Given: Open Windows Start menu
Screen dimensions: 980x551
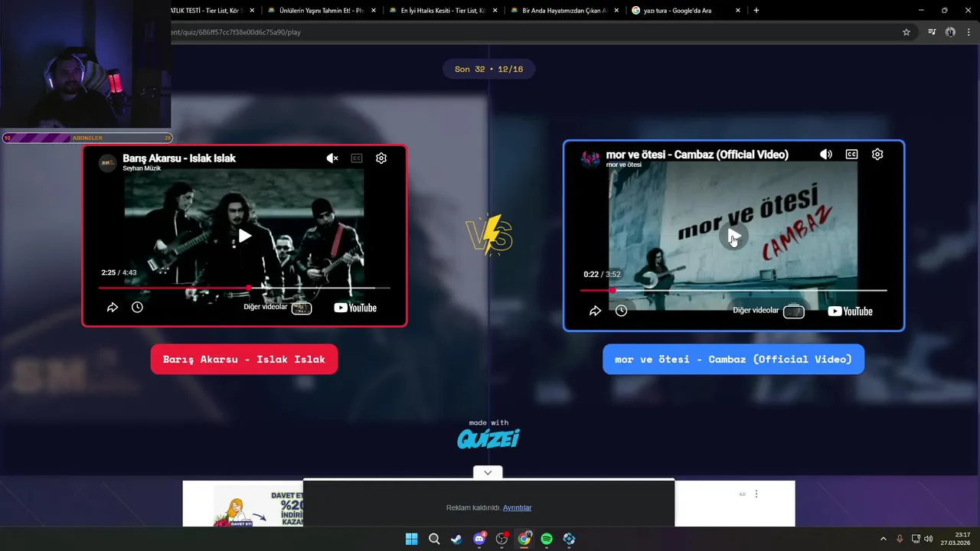Looking at the screenshot, I should click(x=411, y=539).
